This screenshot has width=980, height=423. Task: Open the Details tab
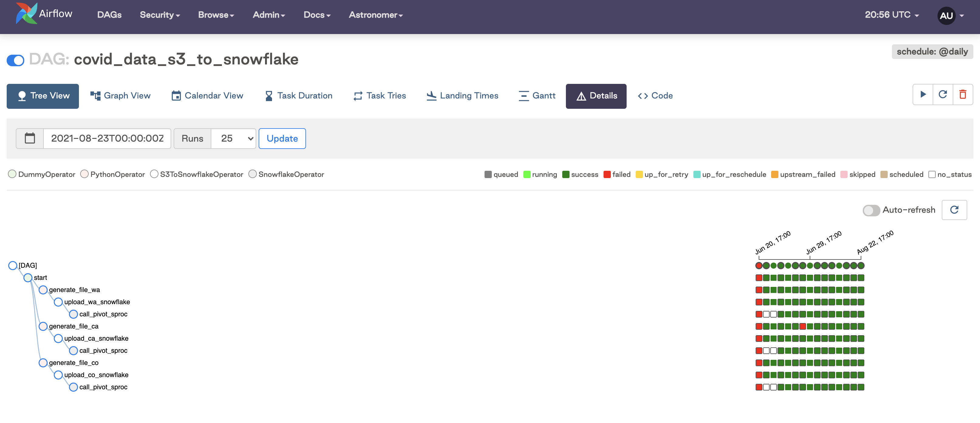pyautogui.click(x=596, y=96)
